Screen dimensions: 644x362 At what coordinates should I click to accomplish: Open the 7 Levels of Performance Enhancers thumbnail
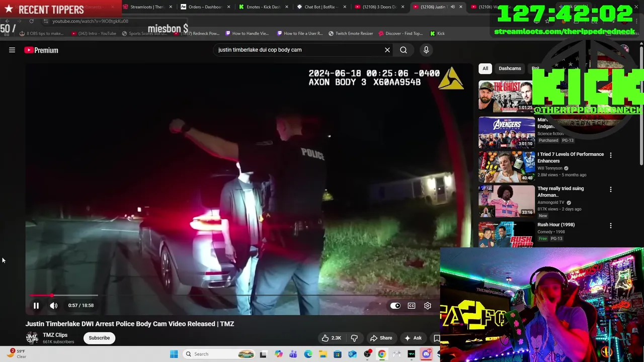(x=507, y=166)
